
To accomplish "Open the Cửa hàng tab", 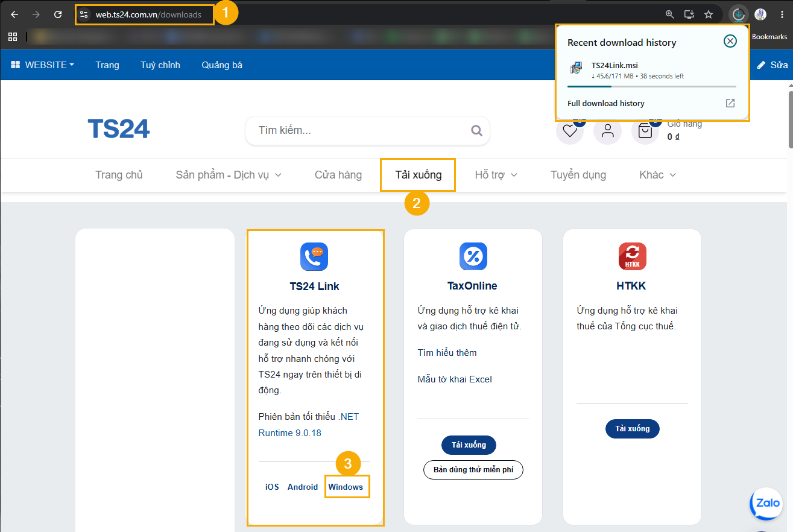I will pos(338,175).
